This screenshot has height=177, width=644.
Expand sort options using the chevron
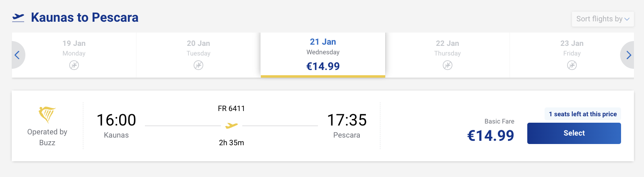[x=627, y=19]
